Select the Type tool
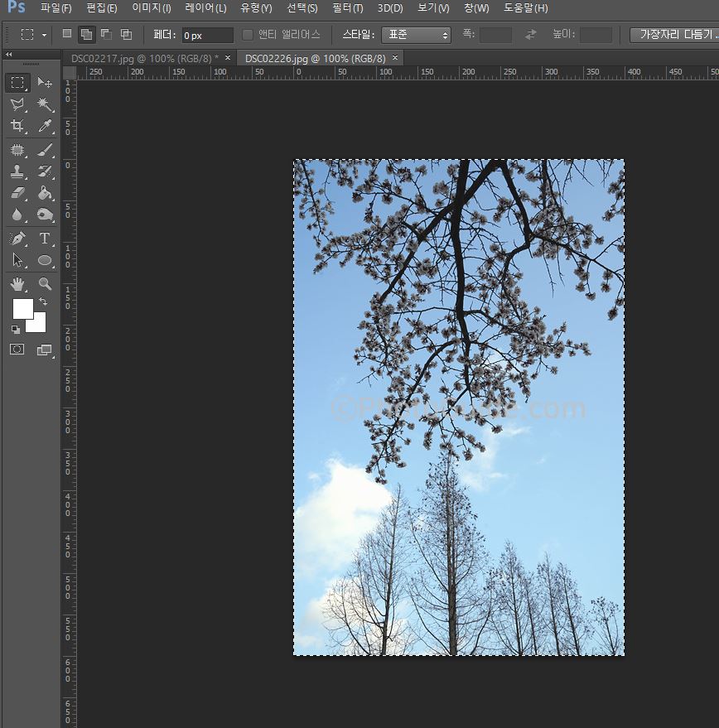The width and height of the screenshot is (719, 728). 45,239
